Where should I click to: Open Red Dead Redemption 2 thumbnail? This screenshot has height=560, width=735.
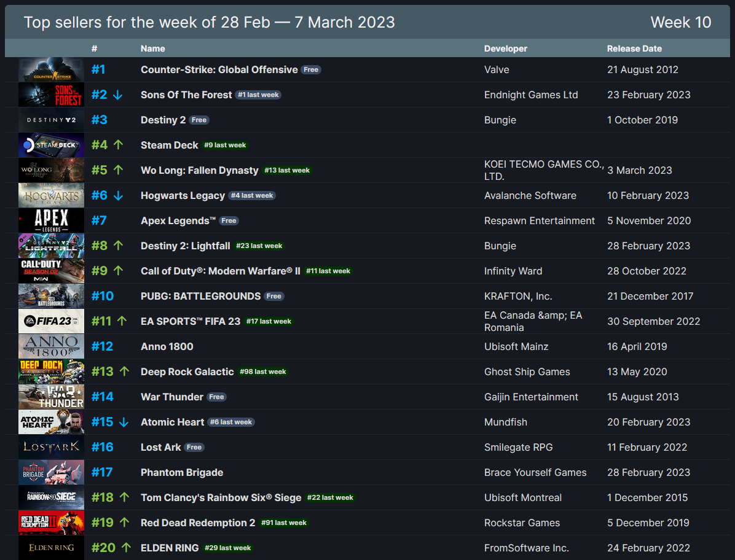pos(51,523)
